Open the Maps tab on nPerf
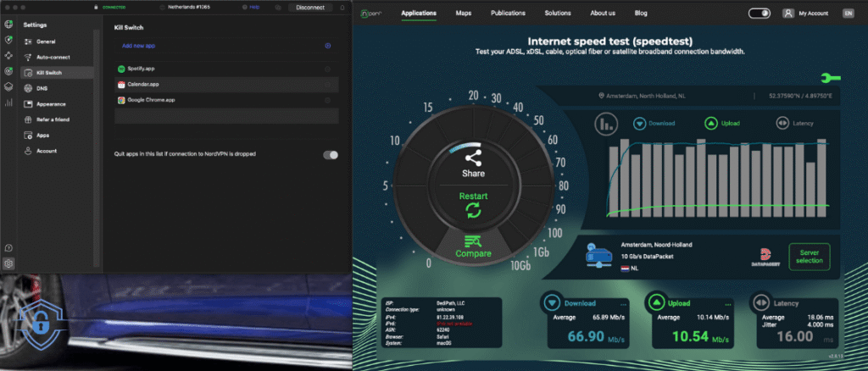Screen dimensions: 868x371 (464, 14)
